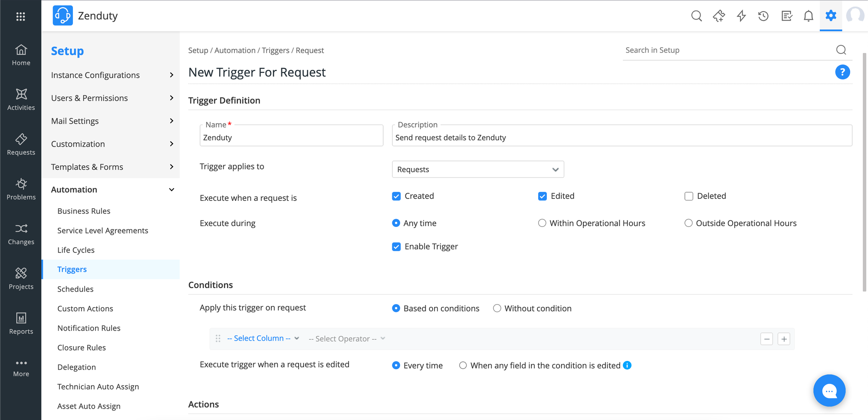Uncheck the Edited checkbox
The height and width of the screenshot is (420, 868).
(542, 196)
